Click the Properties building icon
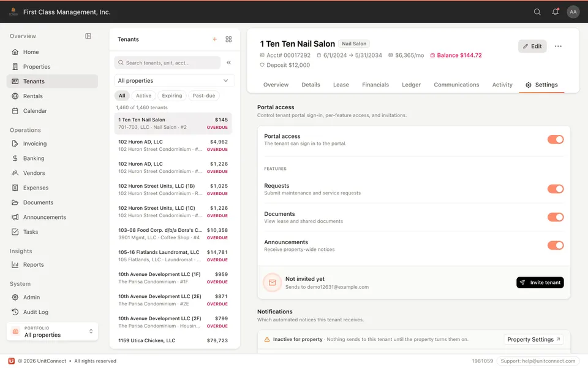The width and height of the screenshot is (588, 368). click(15, 66)
